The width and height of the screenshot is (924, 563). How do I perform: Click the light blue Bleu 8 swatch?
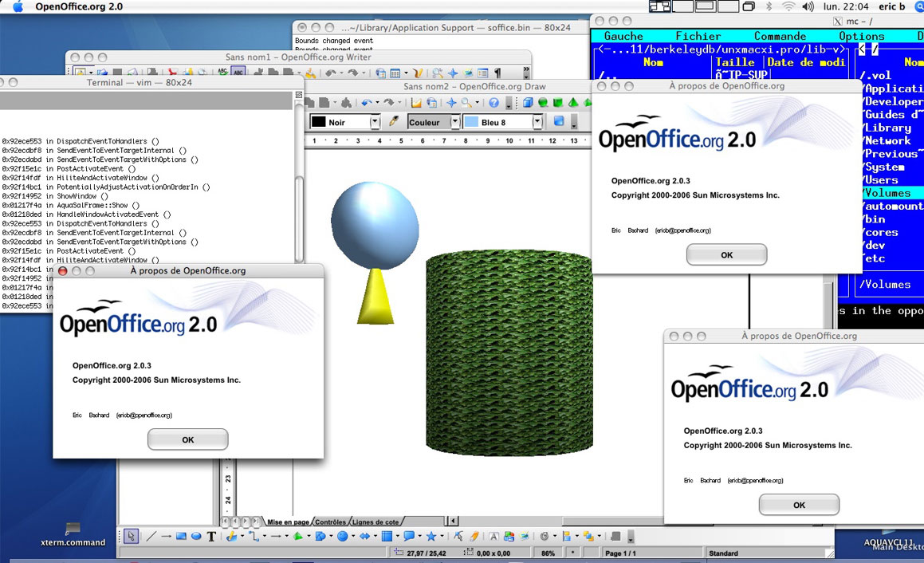pyautogui.click(x=471, y=121)
